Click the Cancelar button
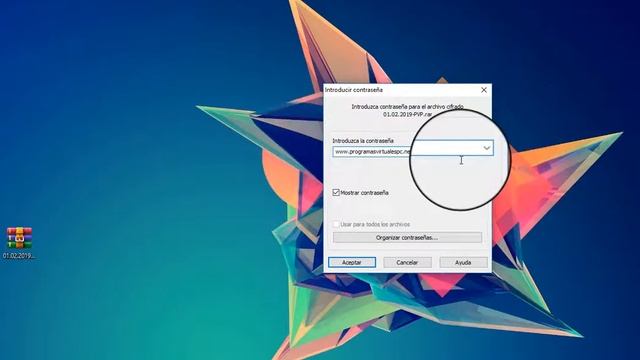 click(x=407, y=262)
